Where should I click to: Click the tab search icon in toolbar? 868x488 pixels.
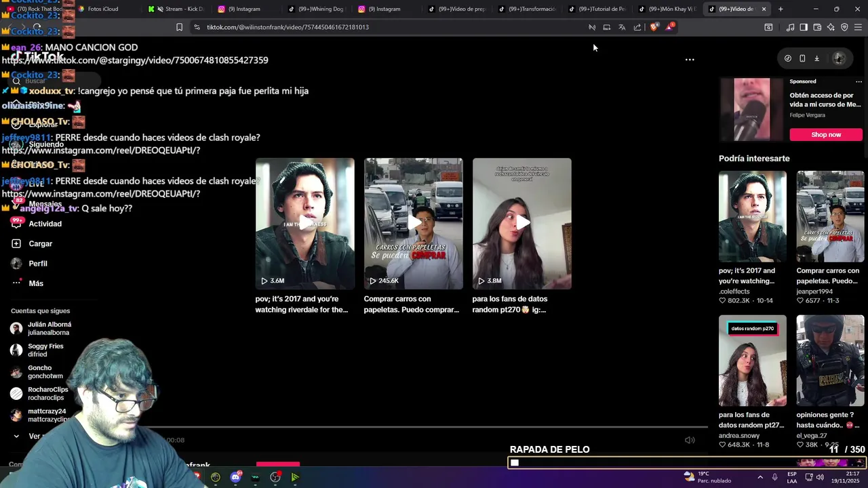point(768,27)
